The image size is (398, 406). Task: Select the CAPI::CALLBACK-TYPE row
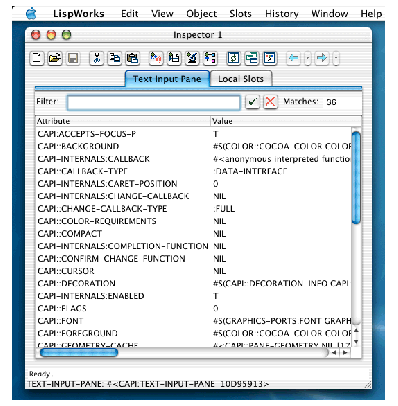pyautogui.click(x=194, y=171)
